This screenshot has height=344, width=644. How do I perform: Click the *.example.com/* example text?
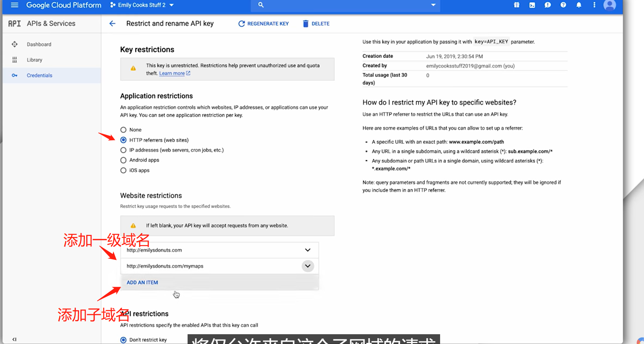[391, 169]
